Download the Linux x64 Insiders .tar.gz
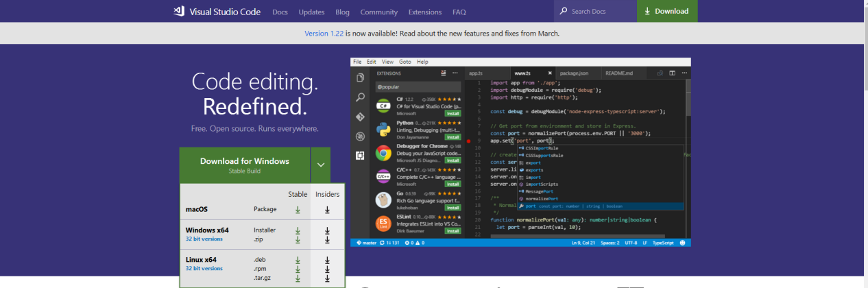The width and height of the screenshot is (868, 288). tap(327, 278)
